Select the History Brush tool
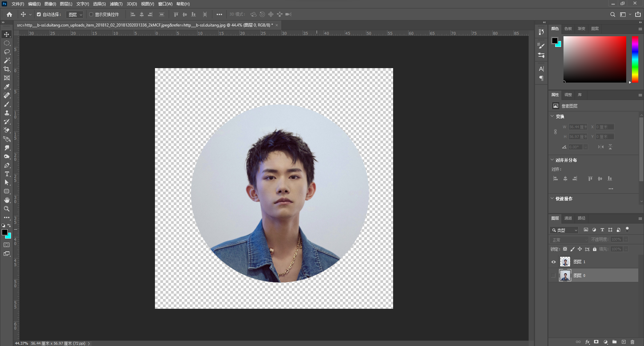The image size is (644, 346). pos(7,121)
